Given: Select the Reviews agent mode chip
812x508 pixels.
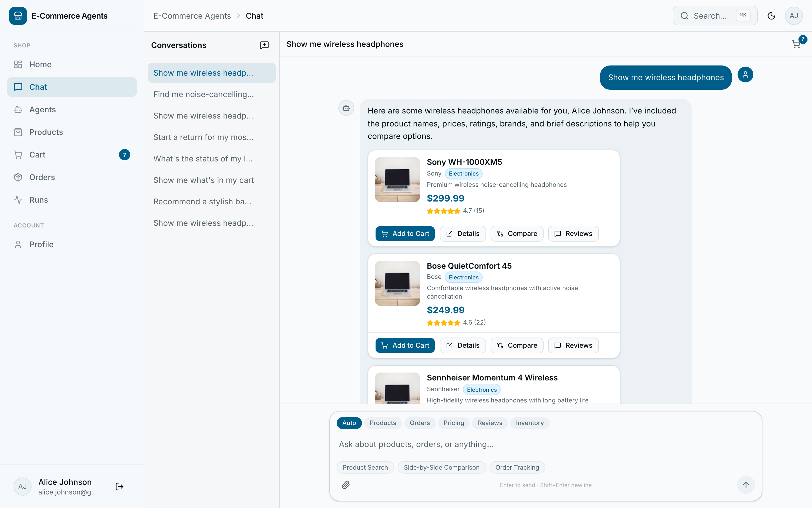Looking at the screenshot, I should pos(490,423).
